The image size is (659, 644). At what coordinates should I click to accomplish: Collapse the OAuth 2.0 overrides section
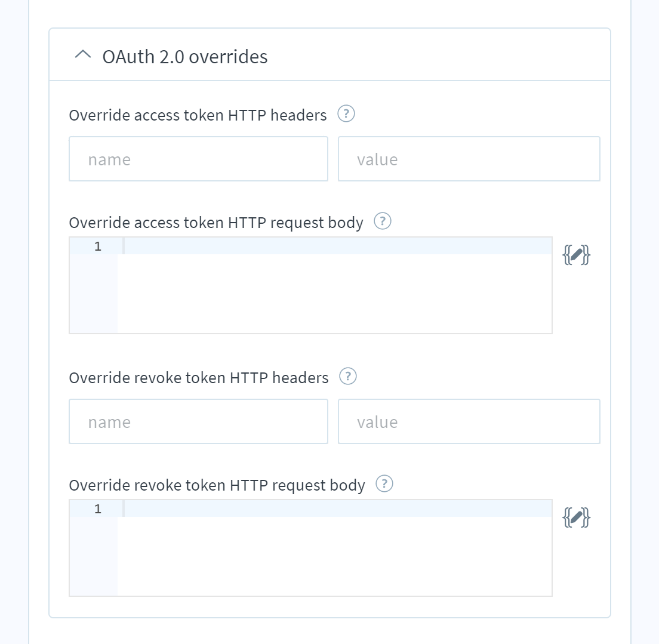[x=83, y=55]
